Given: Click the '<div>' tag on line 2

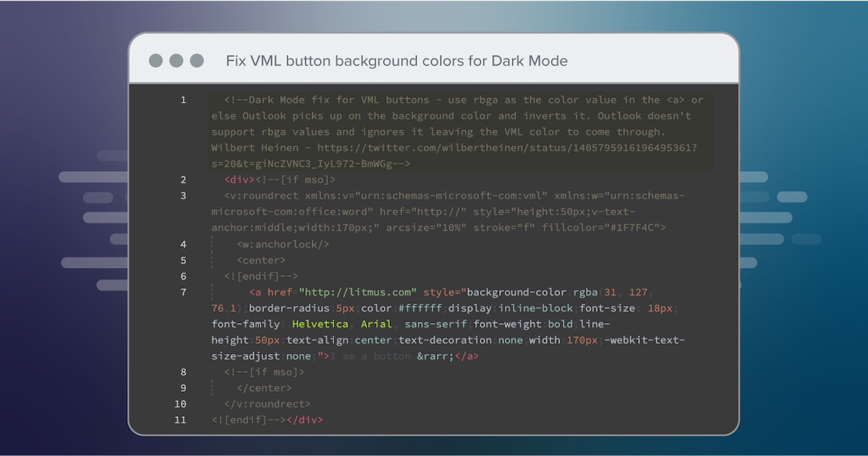Looking at the screenshot, I should [x=239, y=179].
